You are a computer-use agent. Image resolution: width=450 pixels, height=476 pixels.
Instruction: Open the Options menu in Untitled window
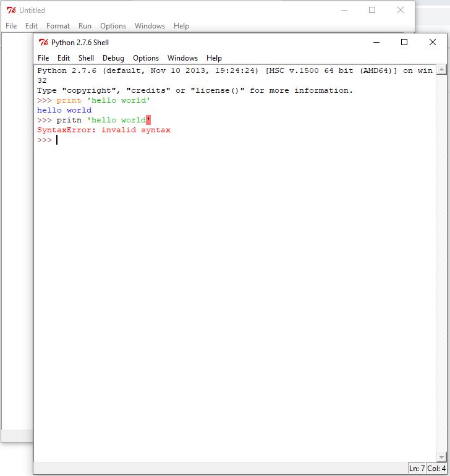[x=113, y=26]
